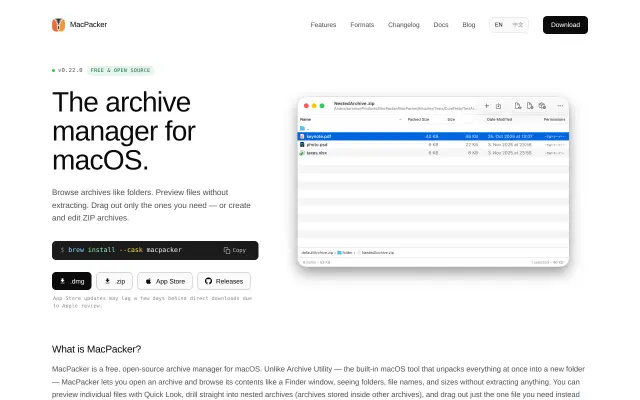Copy the brew install command
The width and height of the screenshot is (640, 400).
[235, 250]
